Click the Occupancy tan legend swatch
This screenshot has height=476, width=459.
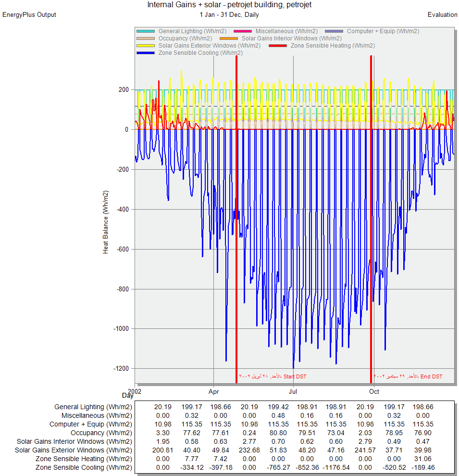(x=146, y=38)
